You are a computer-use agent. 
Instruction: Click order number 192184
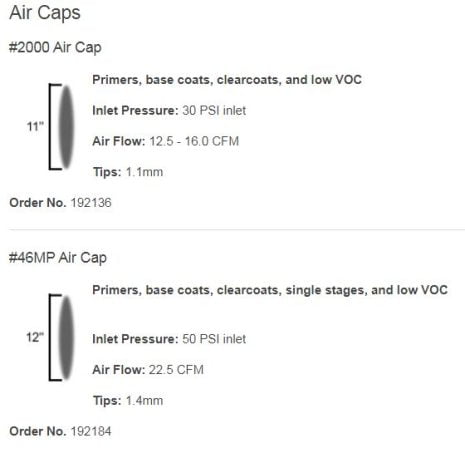pos(91,431)
